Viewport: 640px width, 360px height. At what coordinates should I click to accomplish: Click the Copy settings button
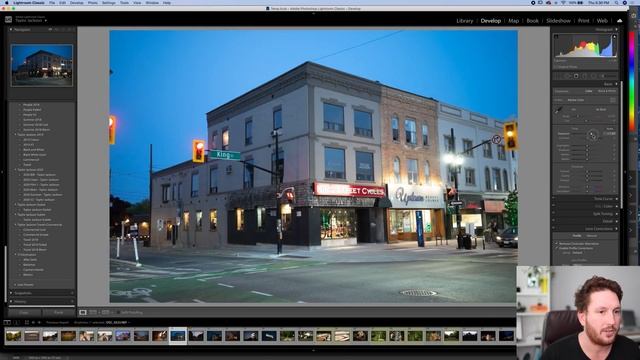[24, 313]
